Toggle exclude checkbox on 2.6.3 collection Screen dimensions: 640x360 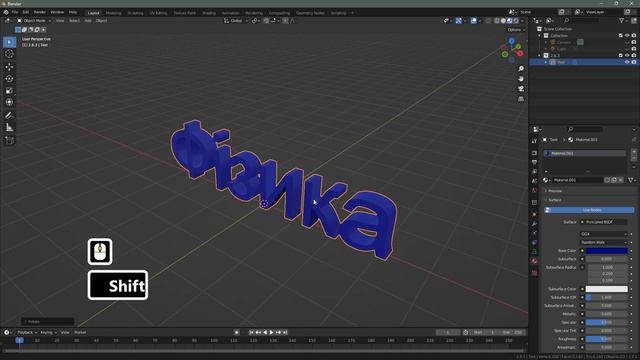(620, 56)
